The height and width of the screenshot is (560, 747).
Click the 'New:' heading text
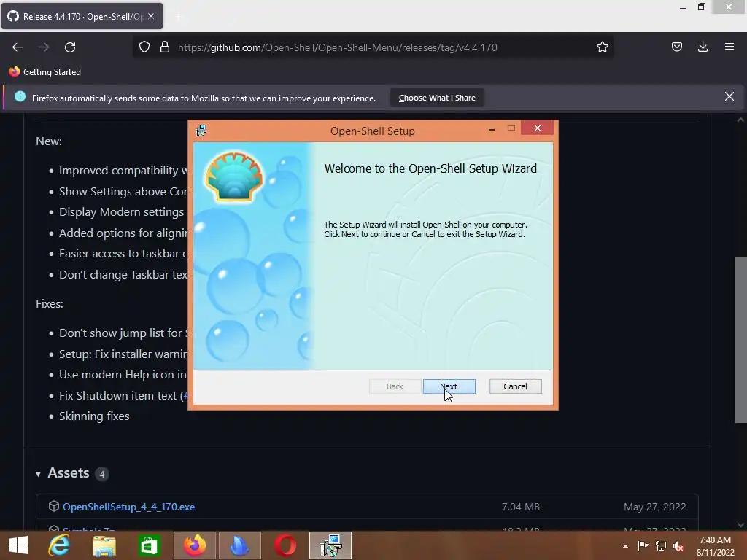point(49,141)
